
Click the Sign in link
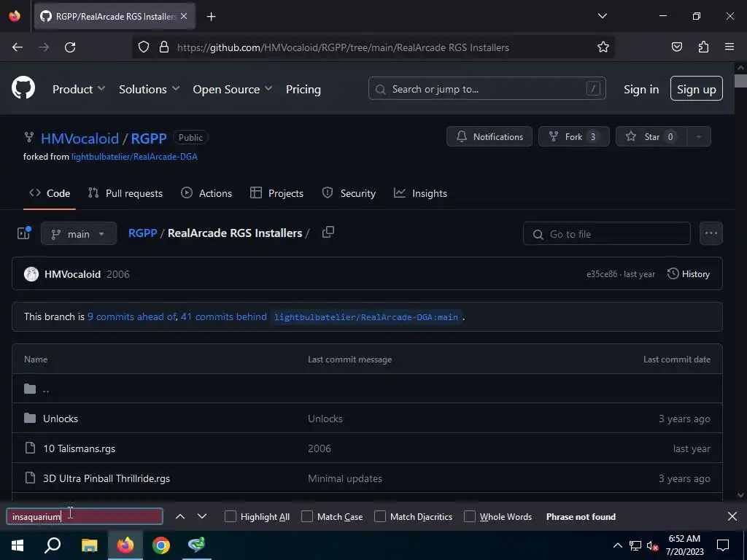coord(641,89)
